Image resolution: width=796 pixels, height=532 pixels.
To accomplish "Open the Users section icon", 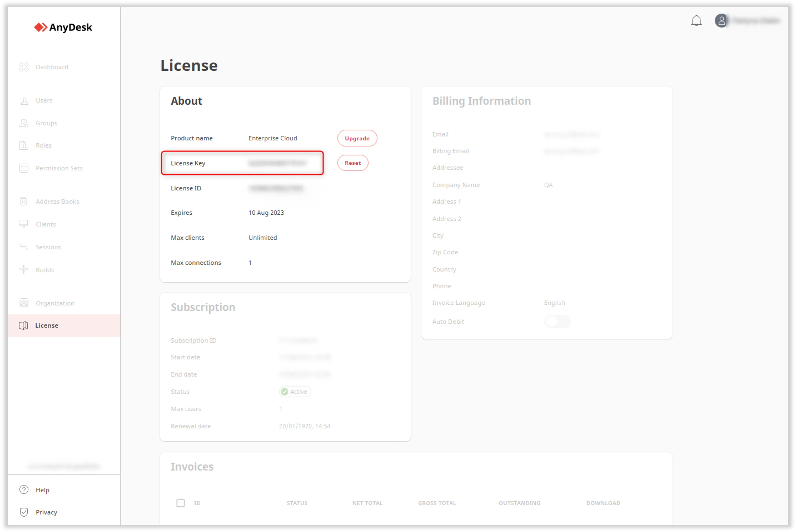I will coord(24,100).
